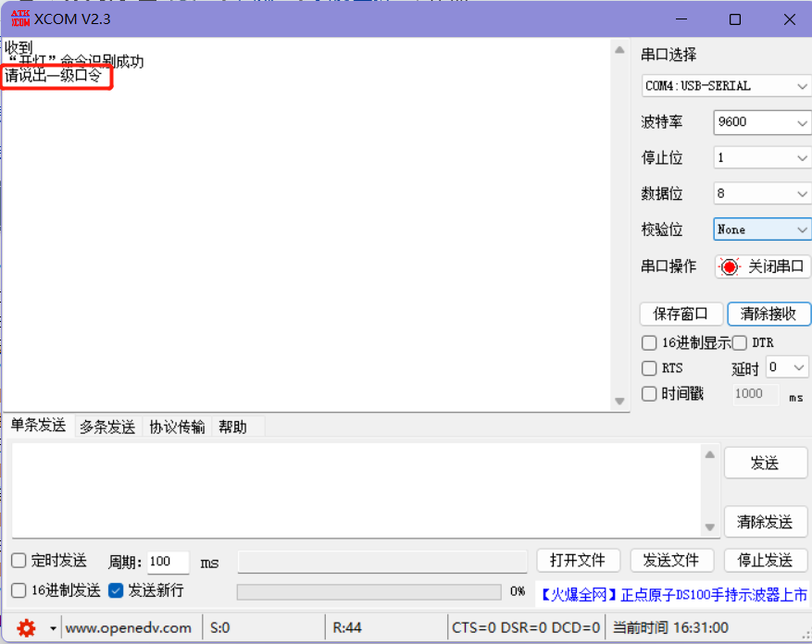Open the arrow menu beside the gear icon
The width and height of the screenshot is (812, 644).
click(x=53, y=628)
